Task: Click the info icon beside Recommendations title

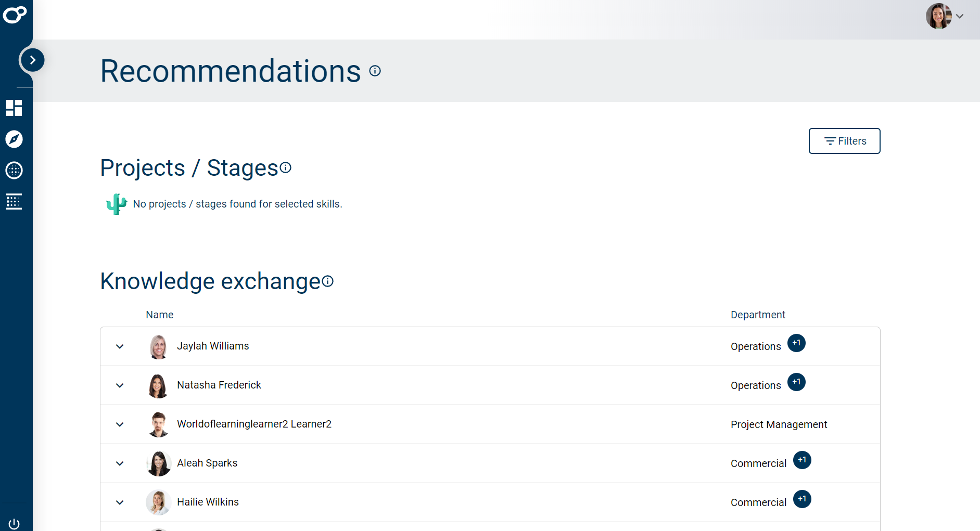Action: point(375,71)
